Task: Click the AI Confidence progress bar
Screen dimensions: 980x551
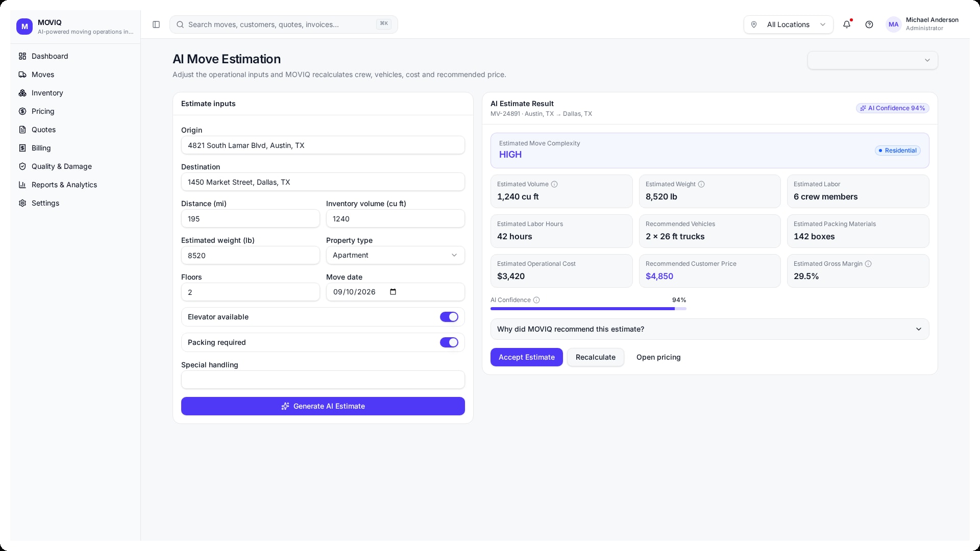Action: [589, 309]
